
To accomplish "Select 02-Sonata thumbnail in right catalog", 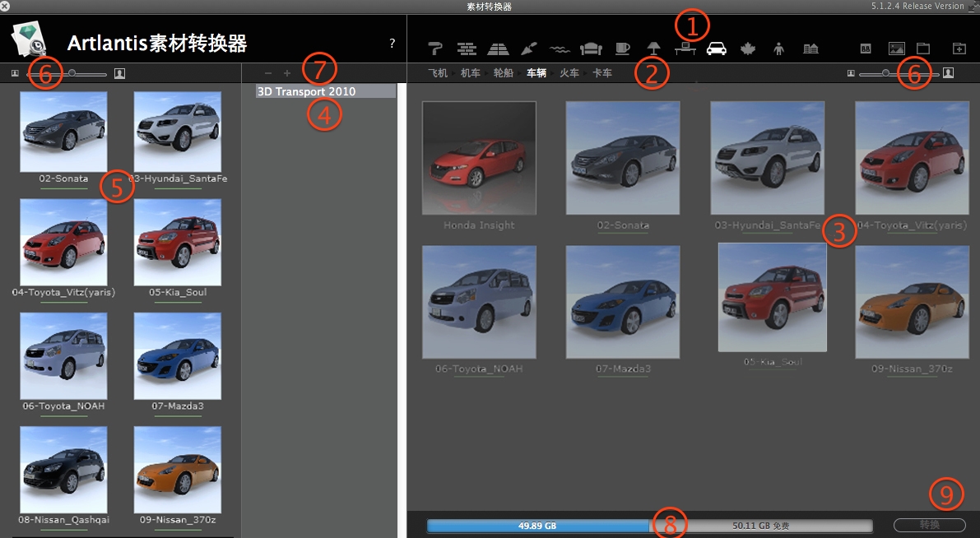I will coord(623,158).
